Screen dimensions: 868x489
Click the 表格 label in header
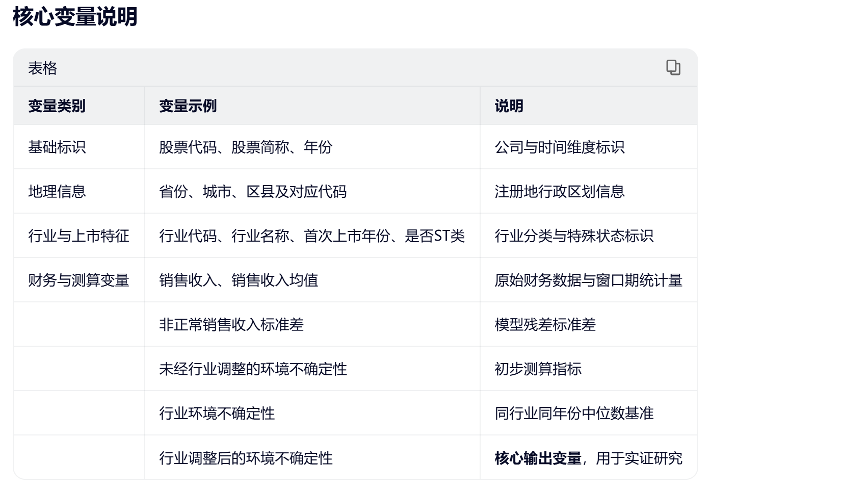42,68
